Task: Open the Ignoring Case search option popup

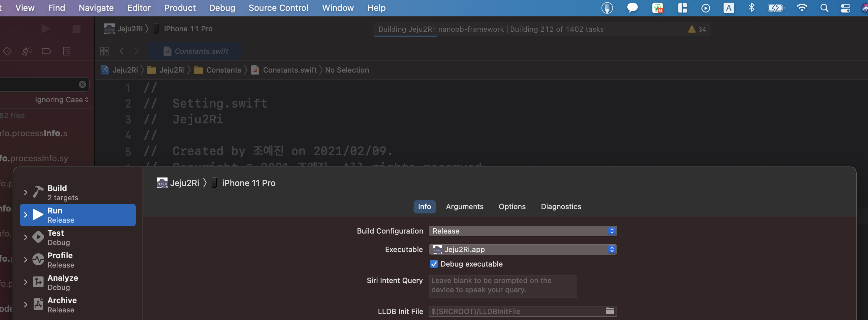Action: point(62,100)
